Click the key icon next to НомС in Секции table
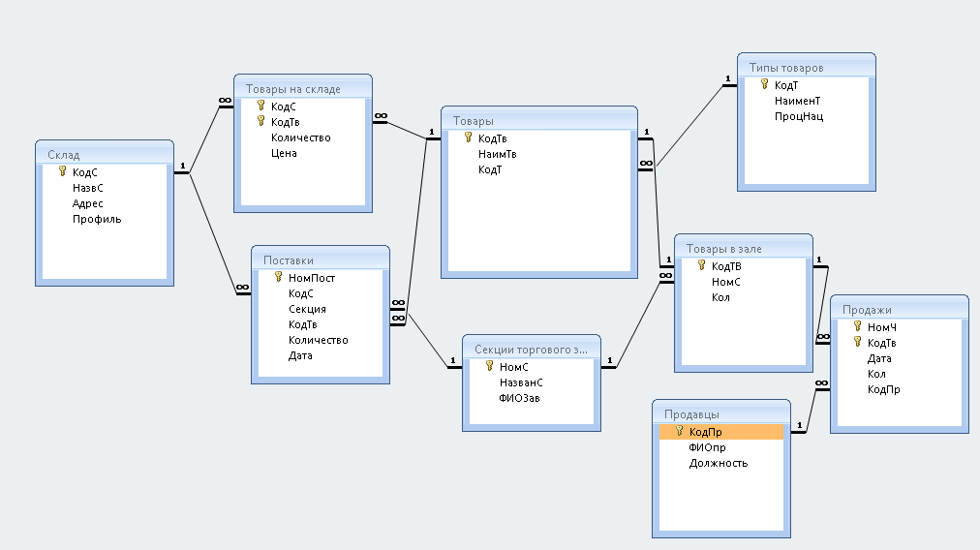This screenshot has width=980, height=550. tap(489, 366)
